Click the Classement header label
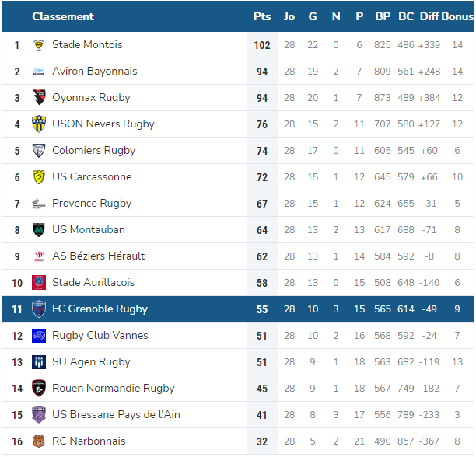Image resolution: width=476 pixels, height=457 pixels. (x=63, y=16)
